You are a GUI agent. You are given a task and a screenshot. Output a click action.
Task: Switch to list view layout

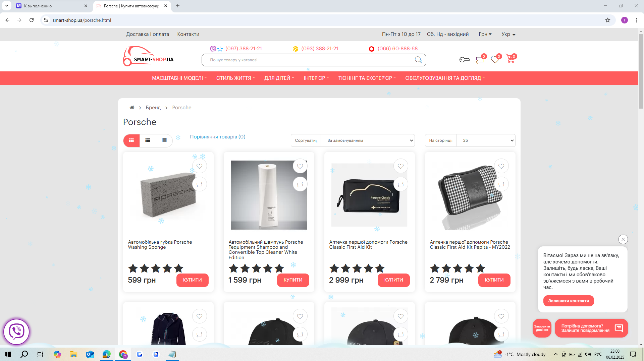click(x=148, y=141)
